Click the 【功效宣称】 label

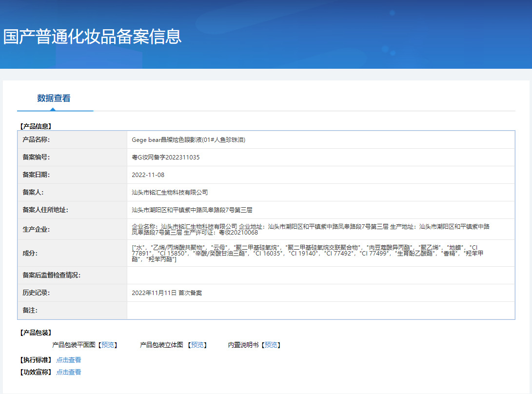pyautogui.click(x=36, y=372)
